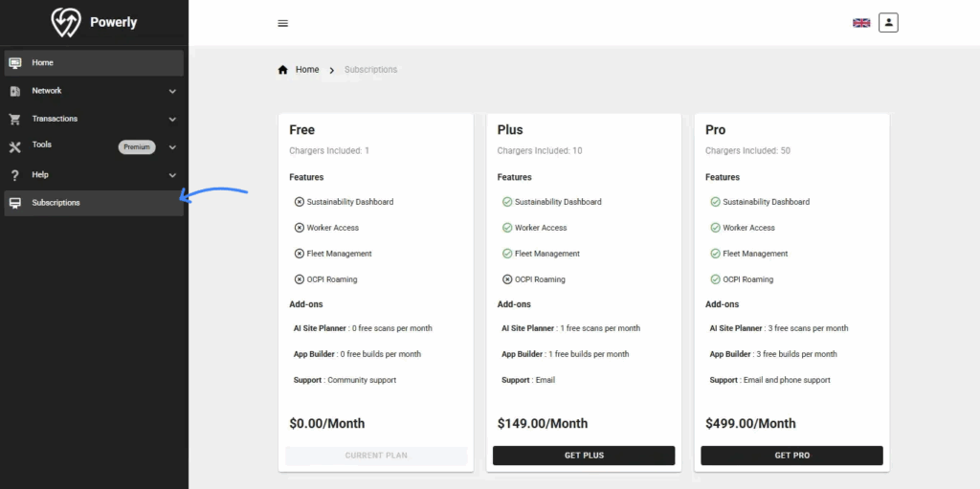Viewport: 980px width, 489px height.
Task: Click the UK flag language icon
Action: (861, 23)
